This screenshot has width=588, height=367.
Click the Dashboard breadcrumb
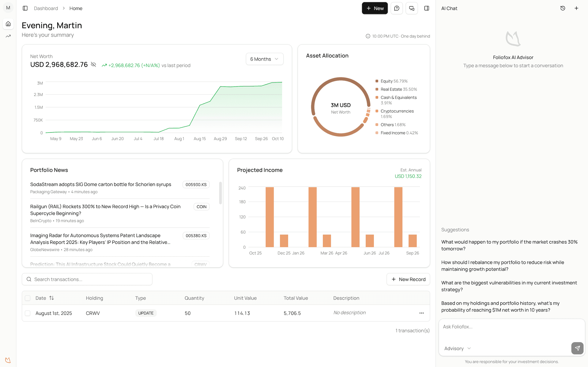(46, 8)
